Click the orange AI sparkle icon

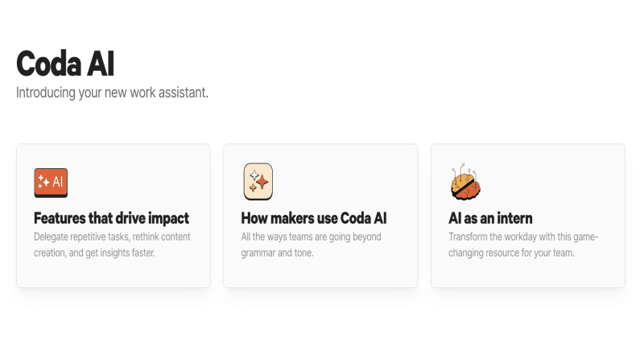pos(51,183)
